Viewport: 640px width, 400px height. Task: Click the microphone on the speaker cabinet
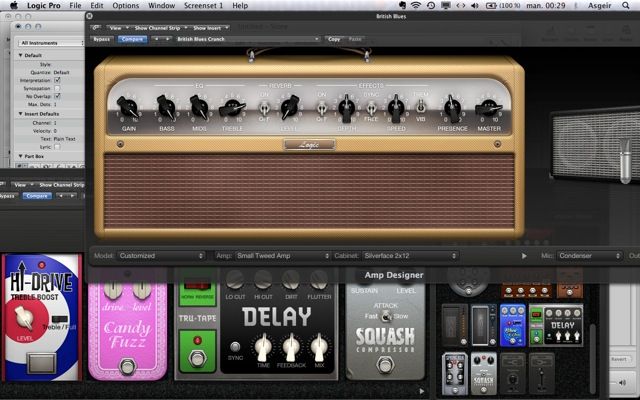point(624,160)
